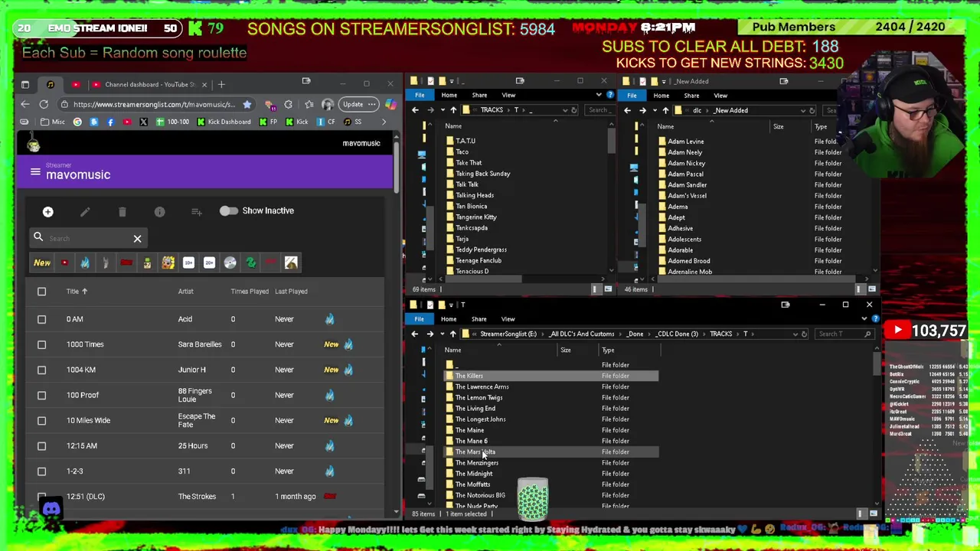
Task: Click the add-to-queue playlist icon
Action: [197, 211]
